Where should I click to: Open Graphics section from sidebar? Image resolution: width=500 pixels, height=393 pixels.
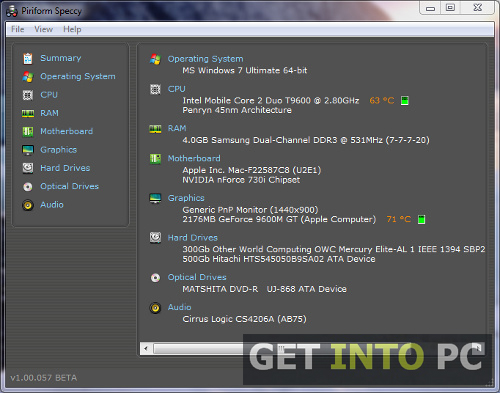click(58, 150)
